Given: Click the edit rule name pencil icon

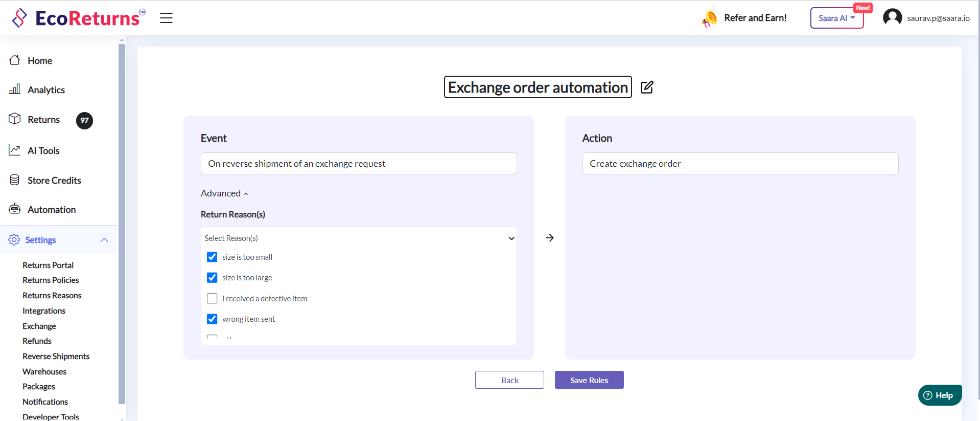Looking at the screenshot, I should click(x=646, y=87).
